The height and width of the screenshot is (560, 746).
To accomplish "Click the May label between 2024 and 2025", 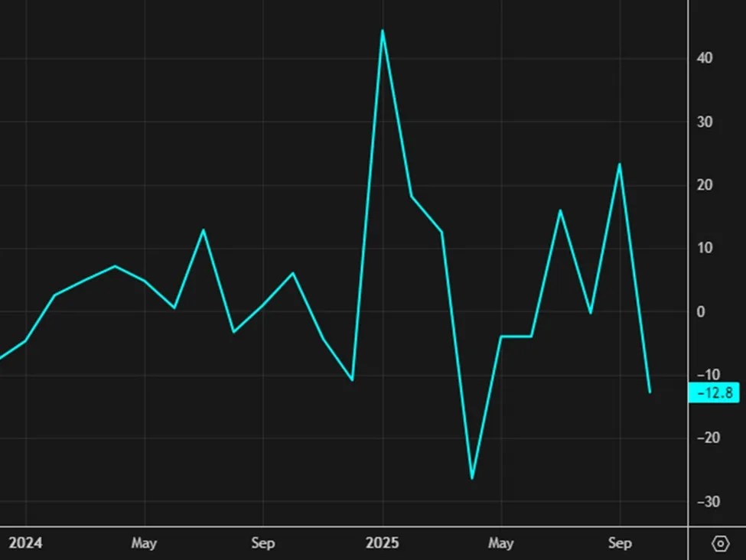I will (144, 543).
